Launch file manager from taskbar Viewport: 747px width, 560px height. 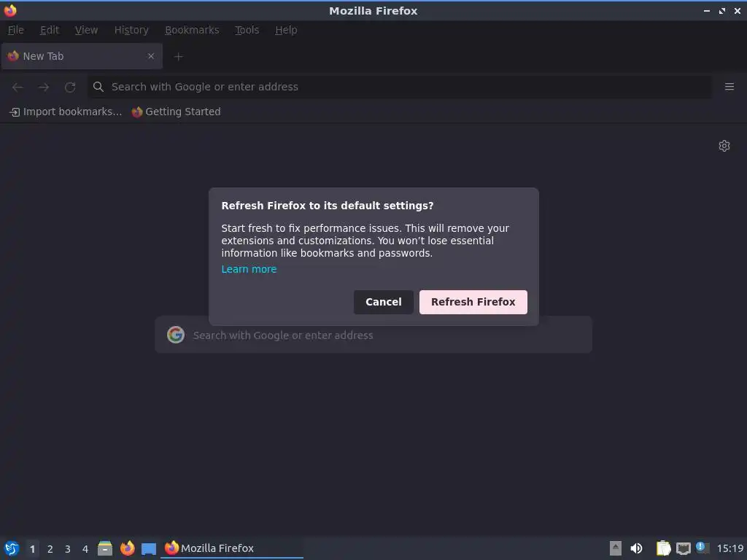tap(105, 548)
